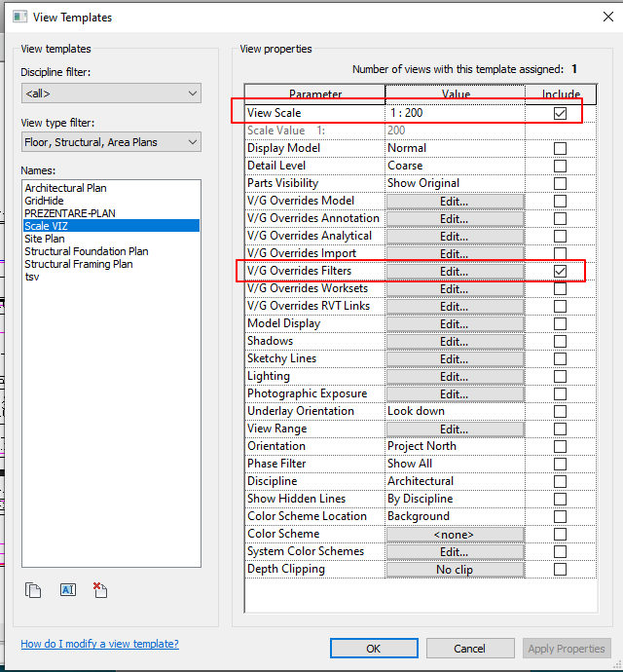Check Include for Detail Level
Image resolution: width=623 pixels, height=672 pixels.
click(x=560, y=166)
